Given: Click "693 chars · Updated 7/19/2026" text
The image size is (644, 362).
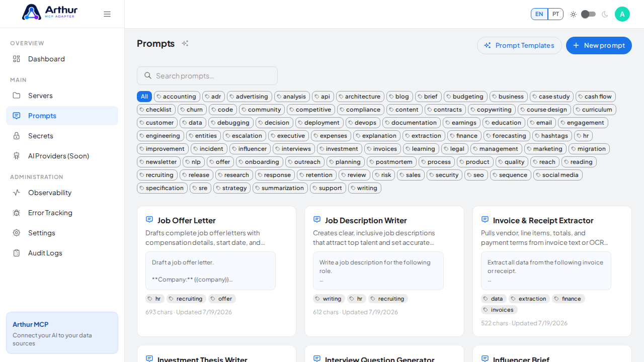Looking at the screenshot, I should [189, 312].
